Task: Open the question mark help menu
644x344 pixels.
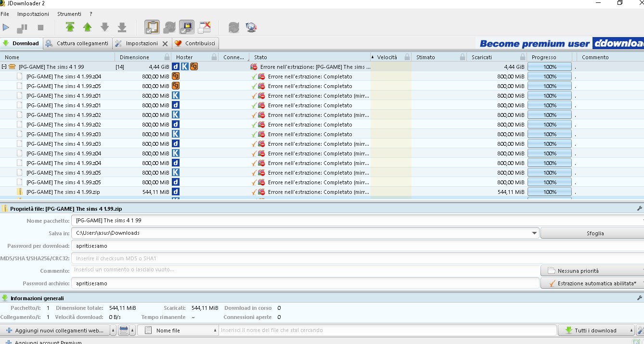Action: (x=91, y=14)
